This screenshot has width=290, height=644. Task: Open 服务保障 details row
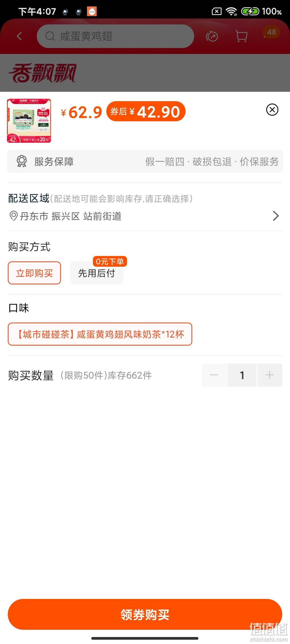pos(145,161)
